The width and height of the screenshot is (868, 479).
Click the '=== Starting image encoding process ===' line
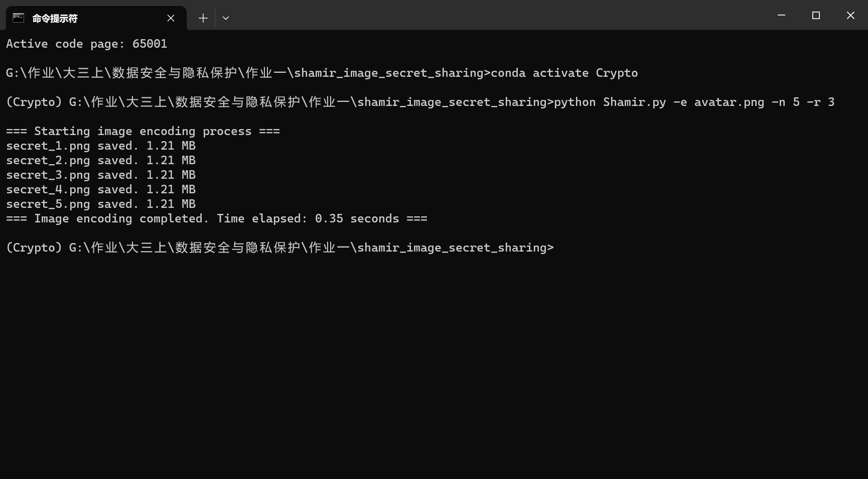(142, 131)
